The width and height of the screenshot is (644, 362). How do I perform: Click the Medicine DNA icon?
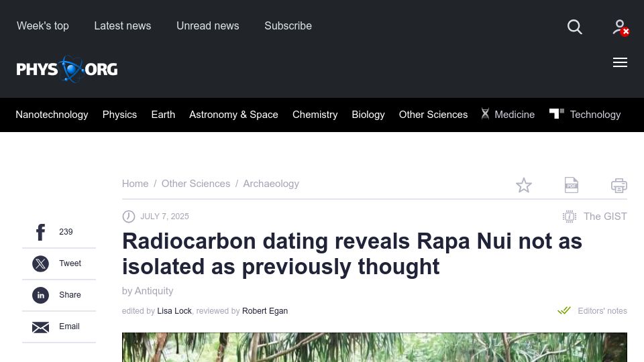[x=485, y=114]
